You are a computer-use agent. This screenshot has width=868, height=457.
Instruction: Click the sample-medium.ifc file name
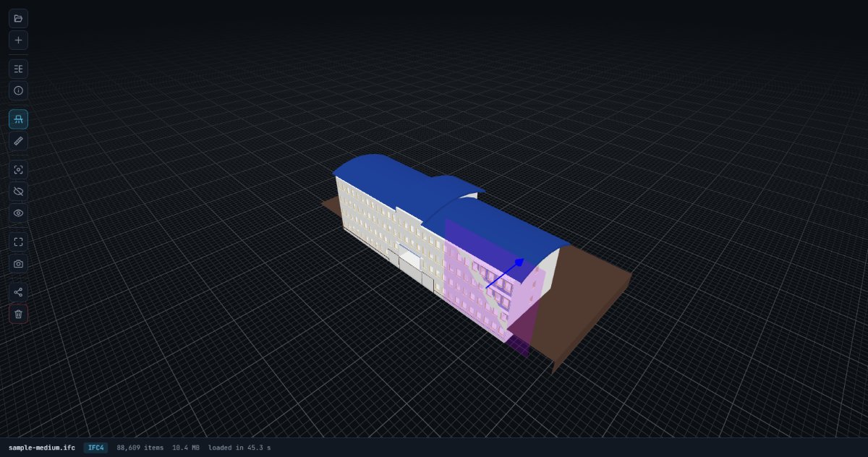(x=41, y=448)
